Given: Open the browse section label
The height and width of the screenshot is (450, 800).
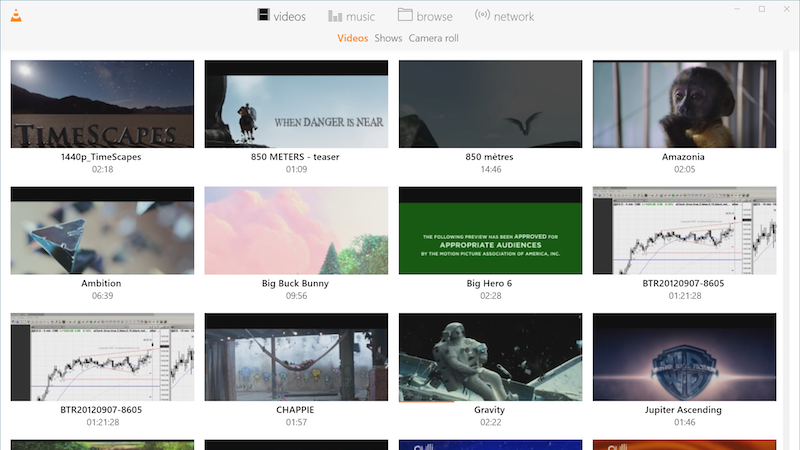Looking at the screenshot, I should (434, 17).
